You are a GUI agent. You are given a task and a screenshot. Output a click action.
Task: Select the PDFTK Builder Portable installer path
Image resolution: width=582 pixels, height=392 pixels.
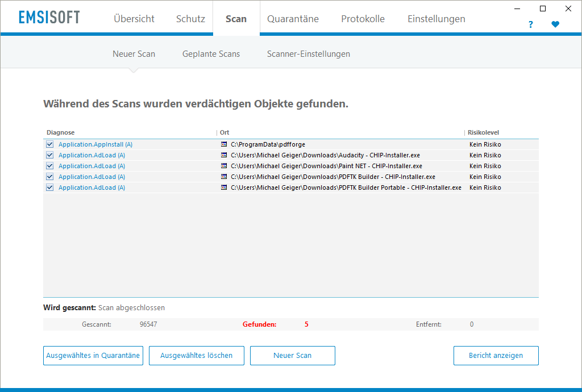[x=346, y=187]
